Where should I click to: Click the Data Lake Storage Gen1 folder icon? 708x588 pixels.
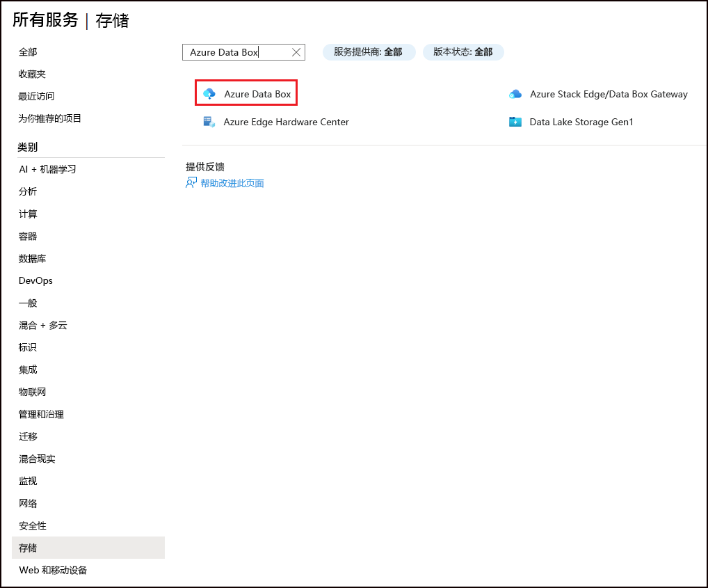[515, 122]
